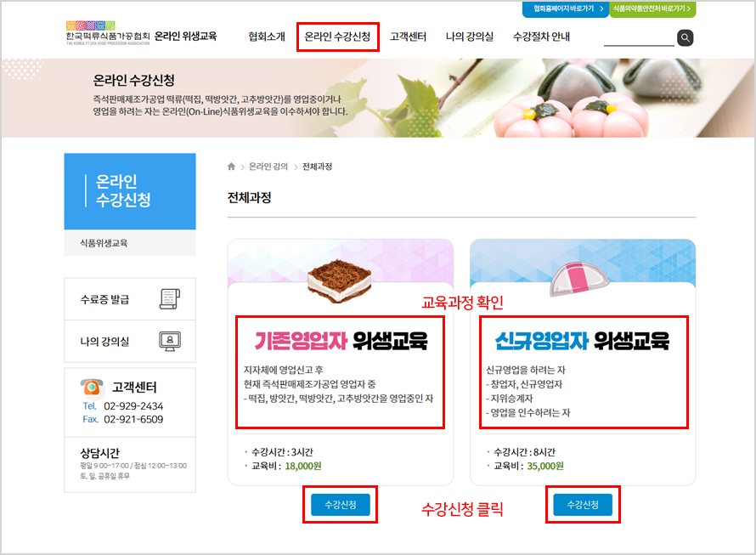Click 수강신청 button for 신규영업자 course
756x555 pixels.
583,505
